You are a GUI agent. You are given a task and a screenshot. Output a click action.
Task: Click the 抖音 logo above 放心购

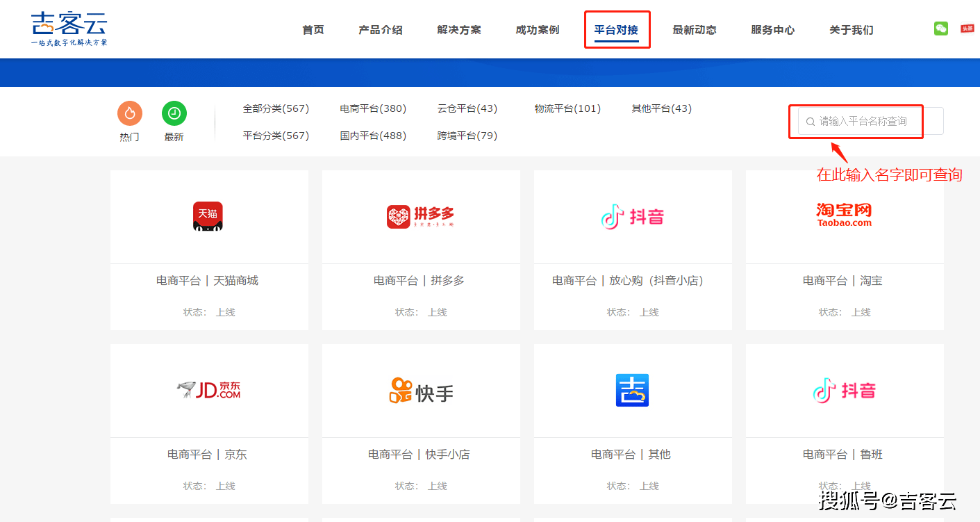point(632,217)
